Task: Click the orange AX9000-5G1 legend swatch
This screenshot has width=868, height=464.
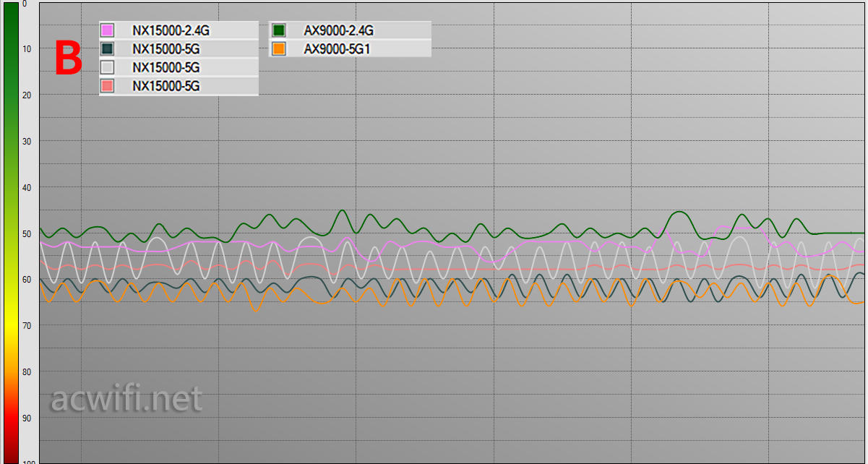Action: pos(279,49)
